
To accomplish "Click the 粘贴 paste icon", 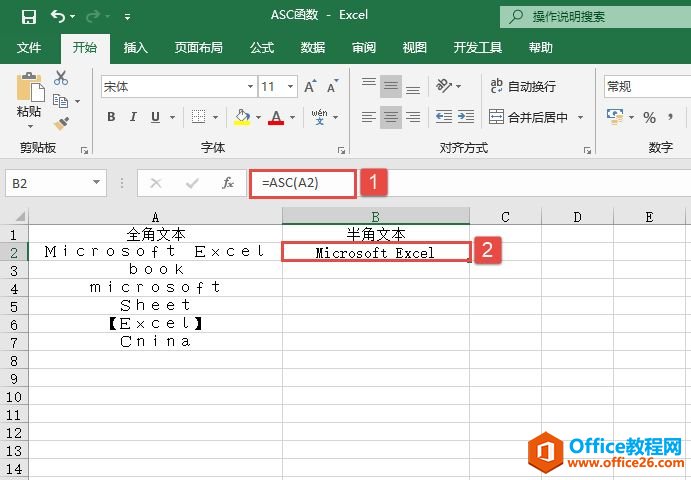I will [x=30, y=87].
